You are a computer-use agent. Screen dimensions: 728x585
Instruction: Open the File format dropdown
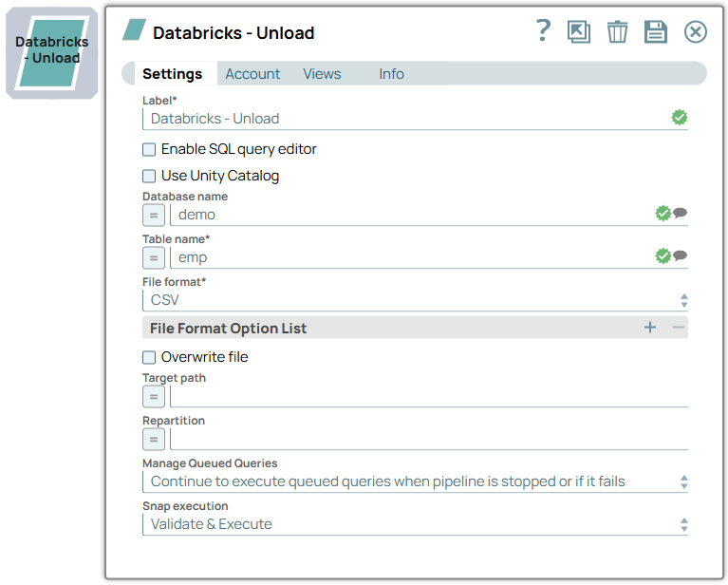pos(415,300)
